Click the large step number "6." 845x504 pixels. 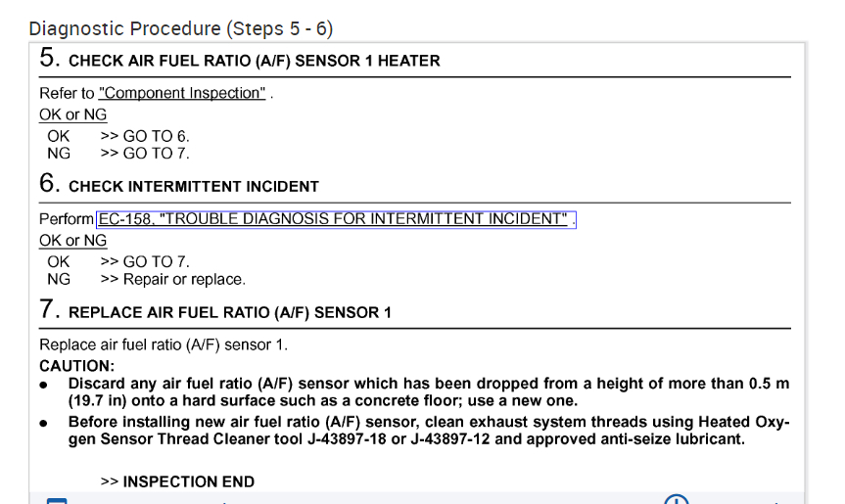51,183
